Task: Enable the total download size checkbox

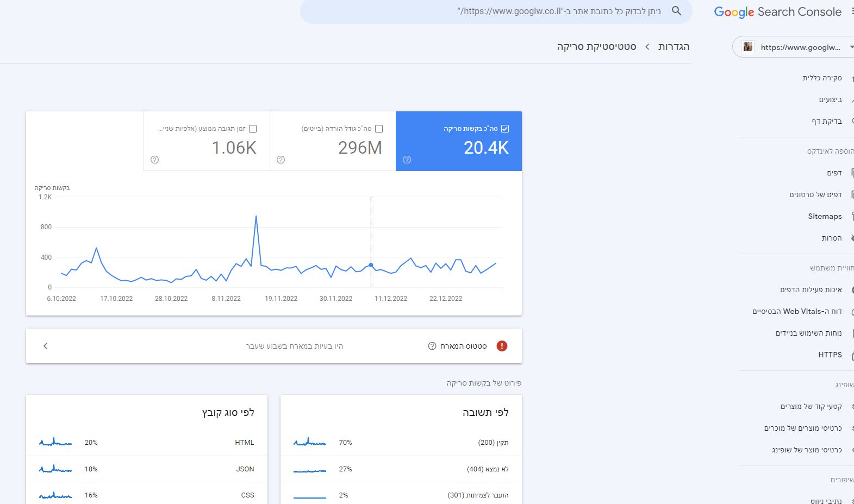Action: pyautogui.click(x=379, y=129)
